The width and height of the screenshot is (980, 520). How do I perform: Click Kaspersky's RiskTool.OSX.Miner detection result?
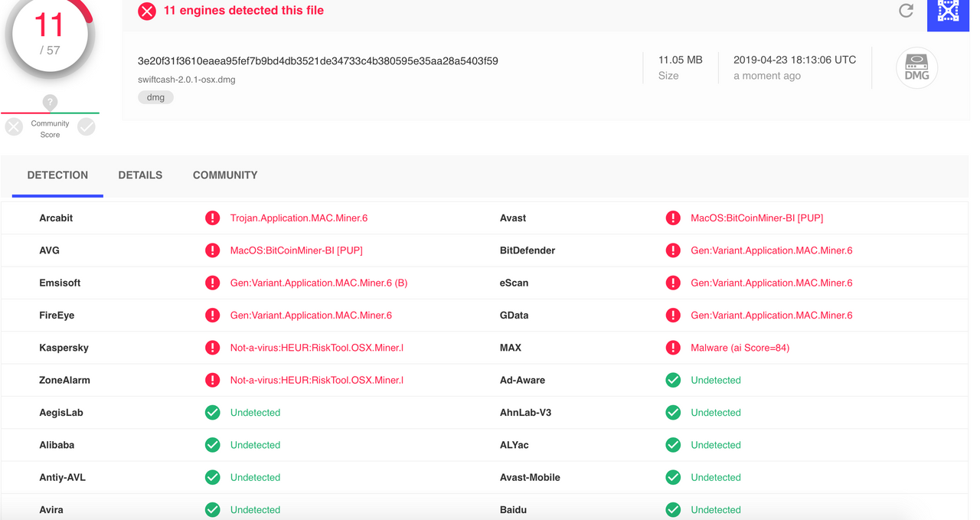click(316, 348)
